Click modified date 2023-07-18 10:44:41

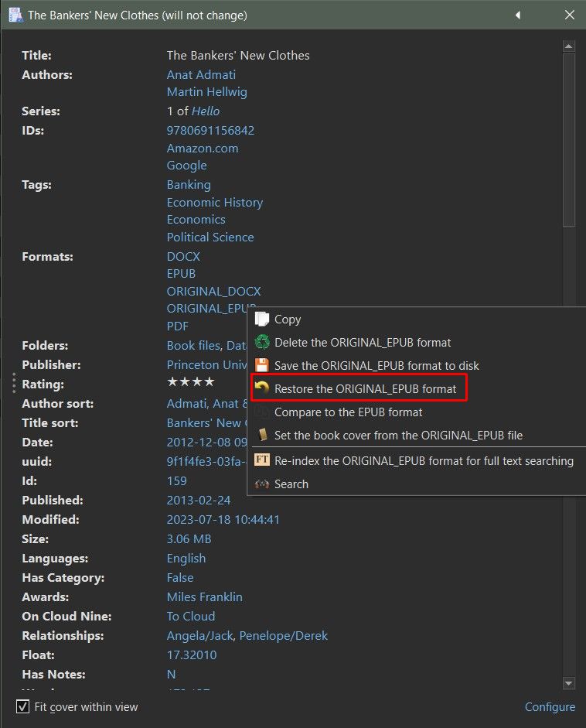[223, 520]
